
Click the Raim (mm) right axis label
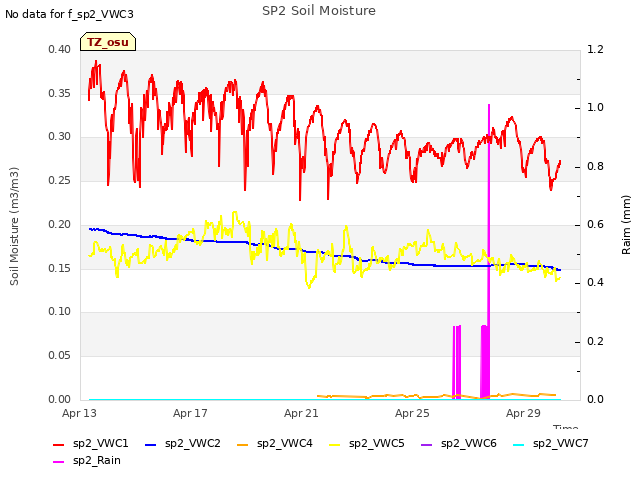(x=626, y=225)
